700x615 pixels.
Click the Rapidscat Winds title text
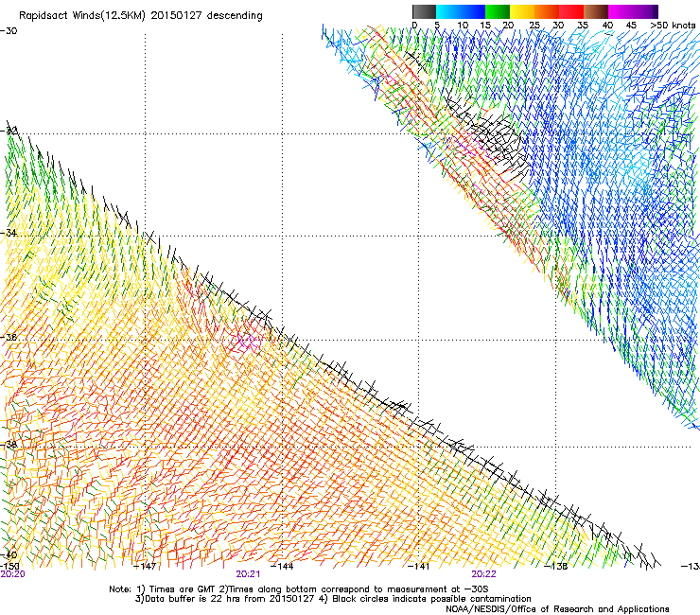point(141,16)
